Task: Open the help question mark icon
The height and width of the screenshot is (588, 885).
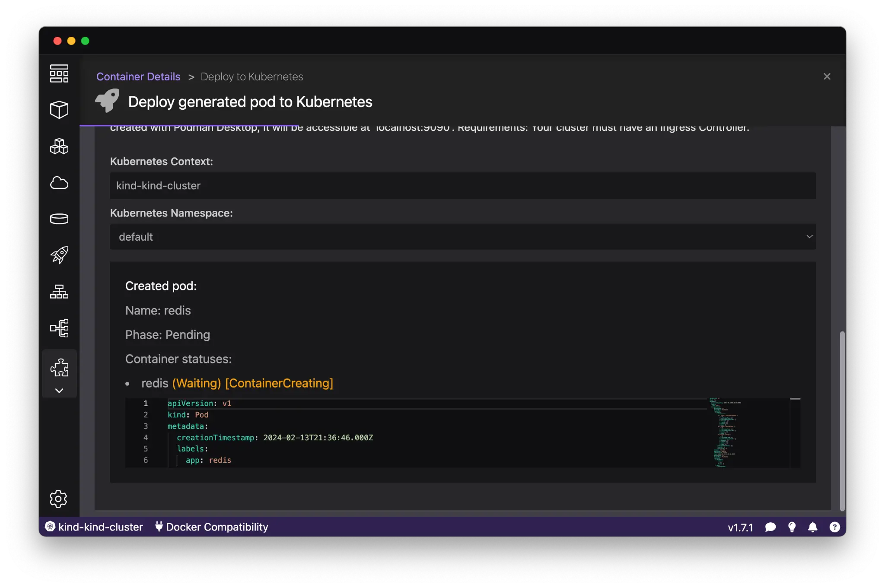Action: (x=834, y=527)
